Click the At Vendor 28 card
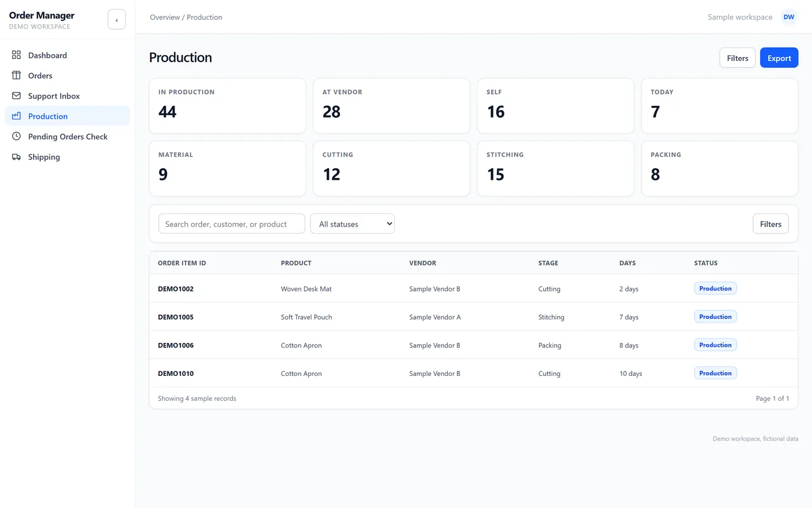Viewport: 812px width, 508px height. click(391, 105)
